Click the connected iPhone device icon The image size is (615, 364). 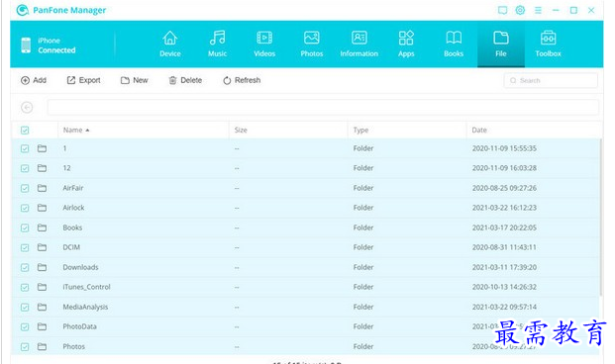[26, 45]
